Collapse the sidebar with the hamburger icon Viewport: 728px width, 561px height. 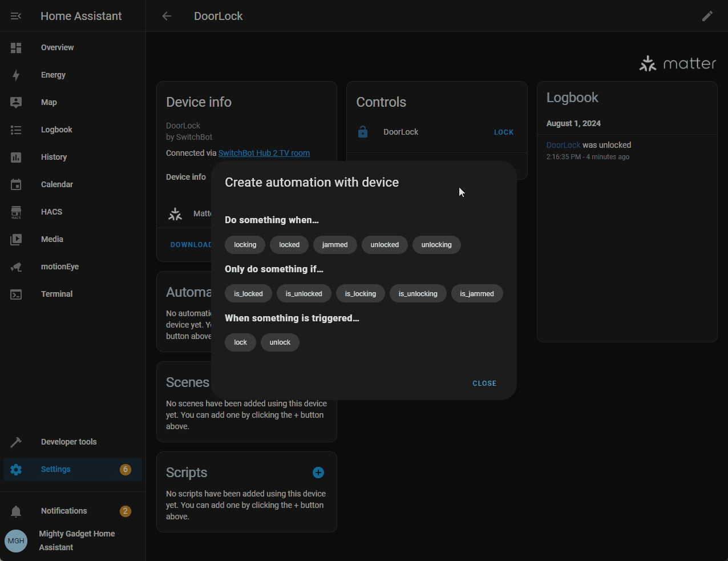pos(16,16)
